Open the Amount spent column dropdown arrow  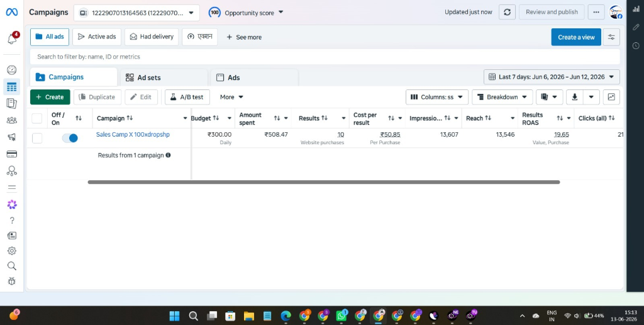[286, 118]
